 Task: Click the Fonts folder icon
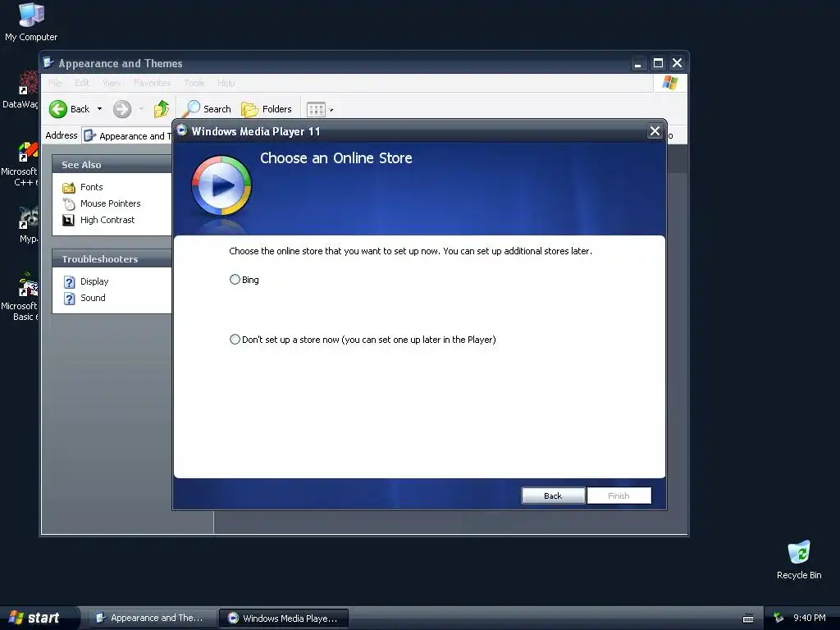[x=69, y=188]
